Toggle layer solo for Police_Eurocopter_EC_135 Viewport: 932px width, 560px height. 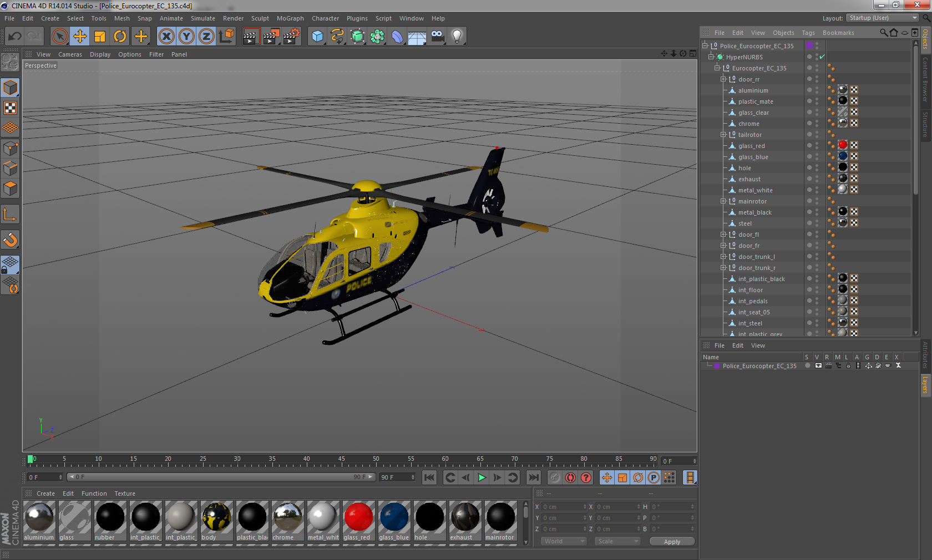pyautogui.click(x=808, y=365)
